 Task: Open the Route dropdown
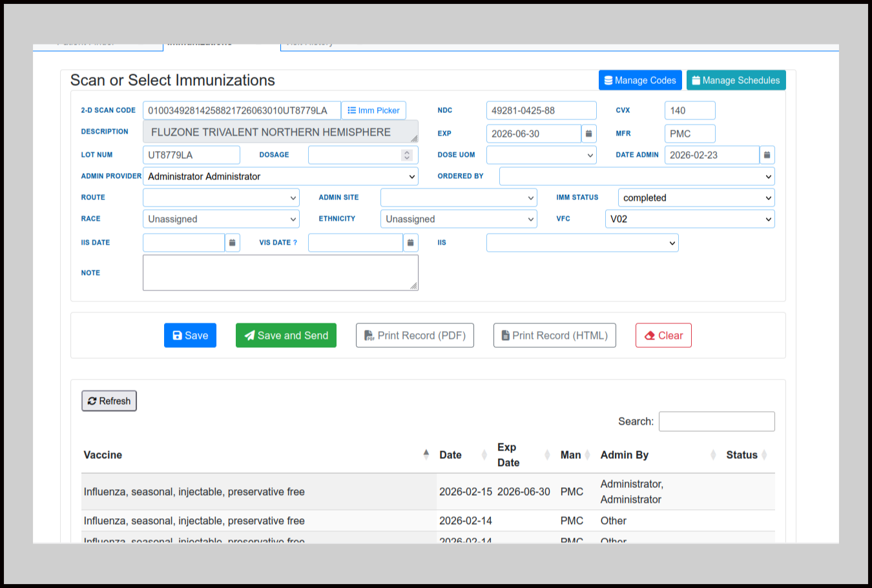pos(220,198)
